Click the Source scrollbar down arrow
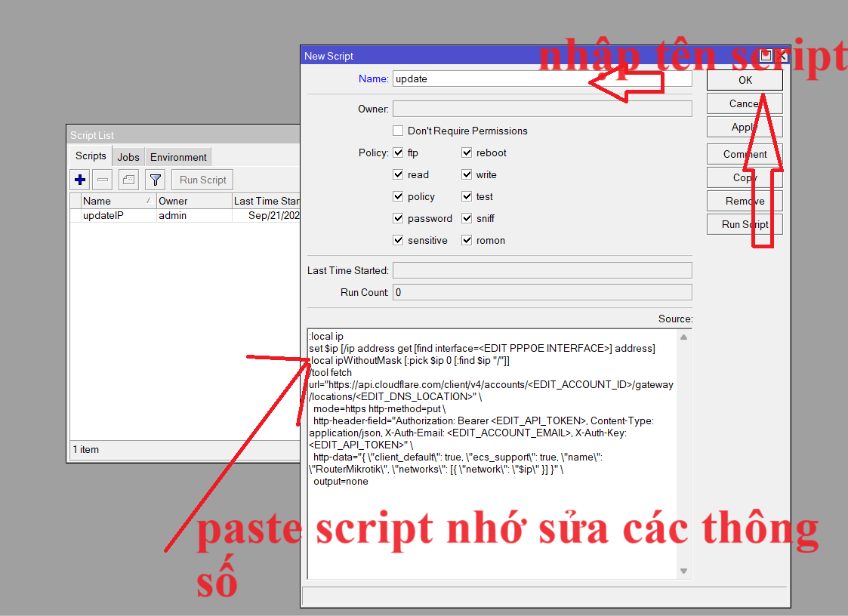The image size is (848, 616). 683,571
